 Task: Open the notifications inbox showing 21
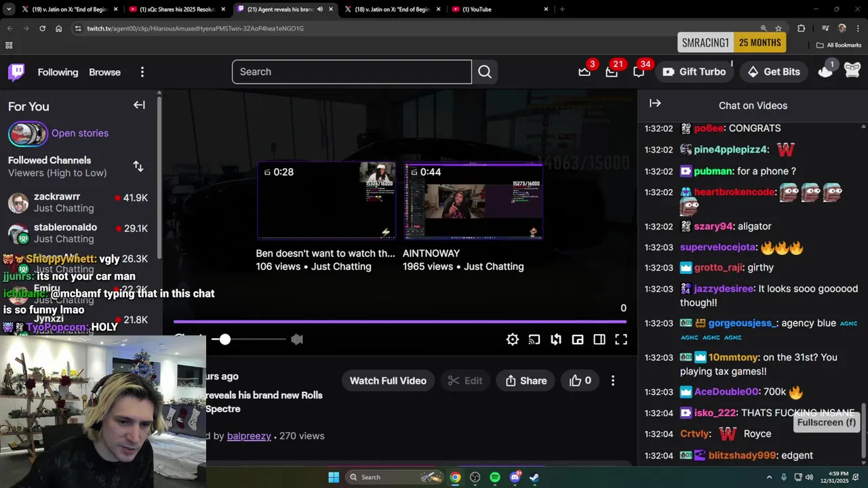pyautogui.click(x=612, y=72)
